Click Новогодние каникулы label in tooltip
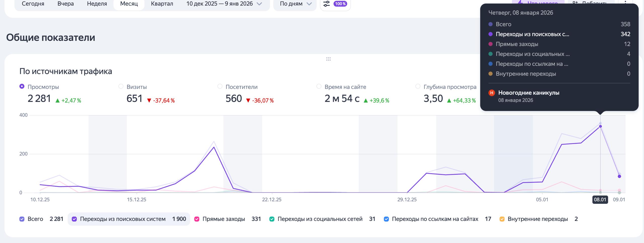This screenshot has height=243, width=644. (x=529, y=93)
